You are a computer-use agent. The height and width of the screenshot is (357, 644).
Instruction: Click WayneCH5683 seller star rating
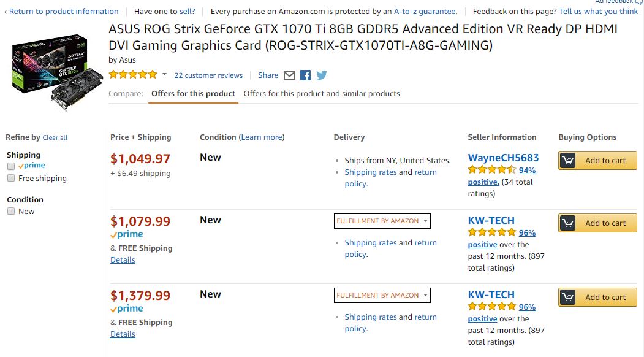pyautogui.click(x=492, y=170)
